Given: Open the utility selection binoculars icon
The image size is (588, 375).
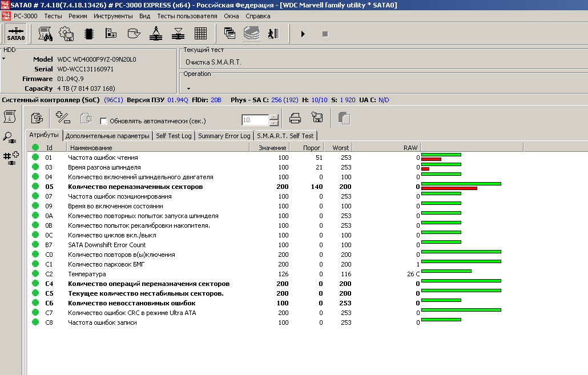Looking at the screenshot, I should tap(45, 34).
